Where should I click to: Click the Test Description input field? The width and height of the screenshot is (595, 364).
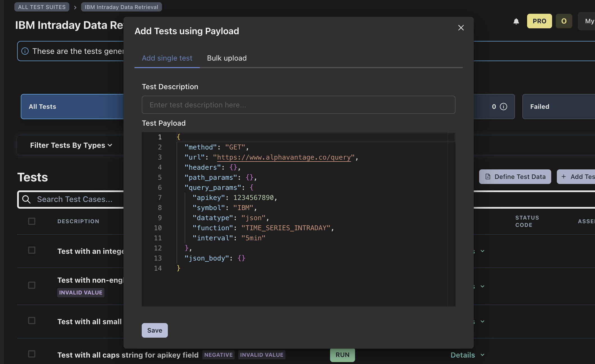click(298, 105)
